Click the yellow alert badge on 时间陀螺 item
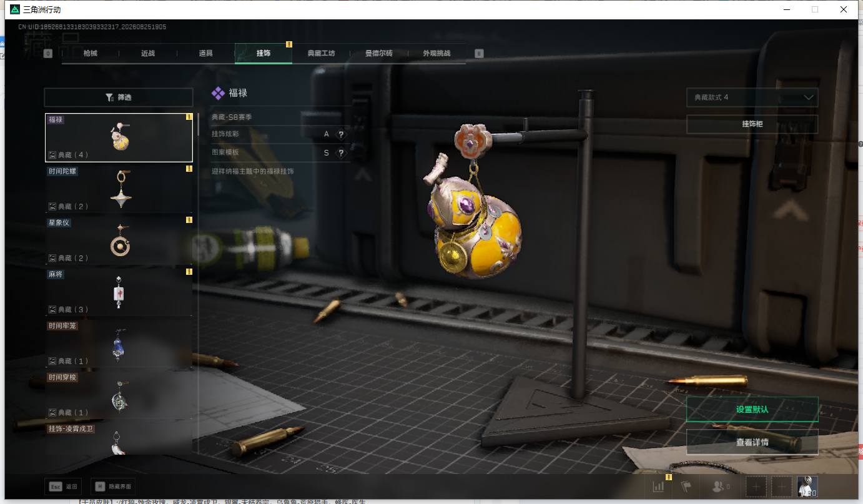The width and height of the screenshot is (863, 504). 189,169
